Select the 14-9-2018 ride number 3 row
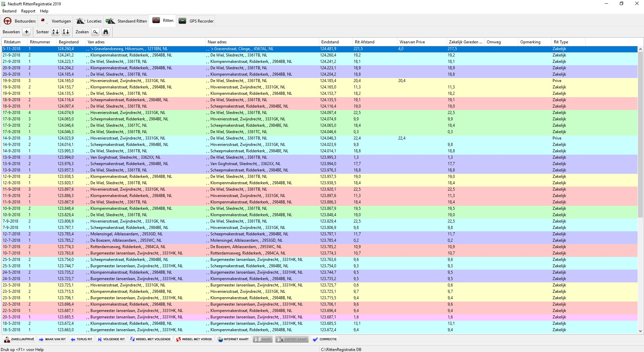 [x=320, y=138]
